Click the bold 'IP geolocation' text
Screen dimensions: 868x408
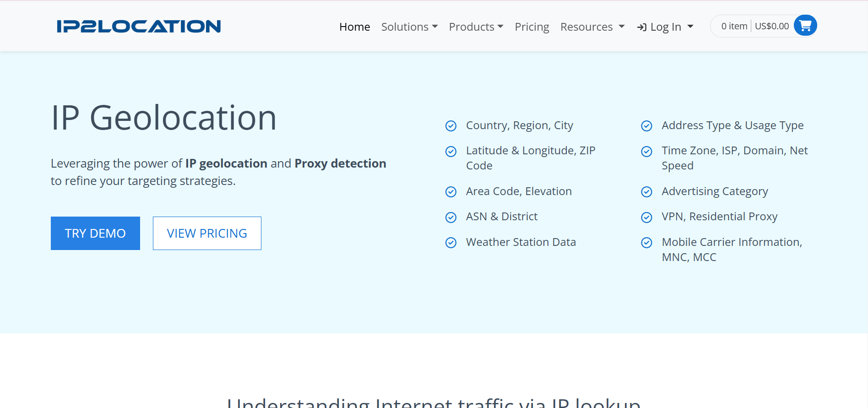226,163
